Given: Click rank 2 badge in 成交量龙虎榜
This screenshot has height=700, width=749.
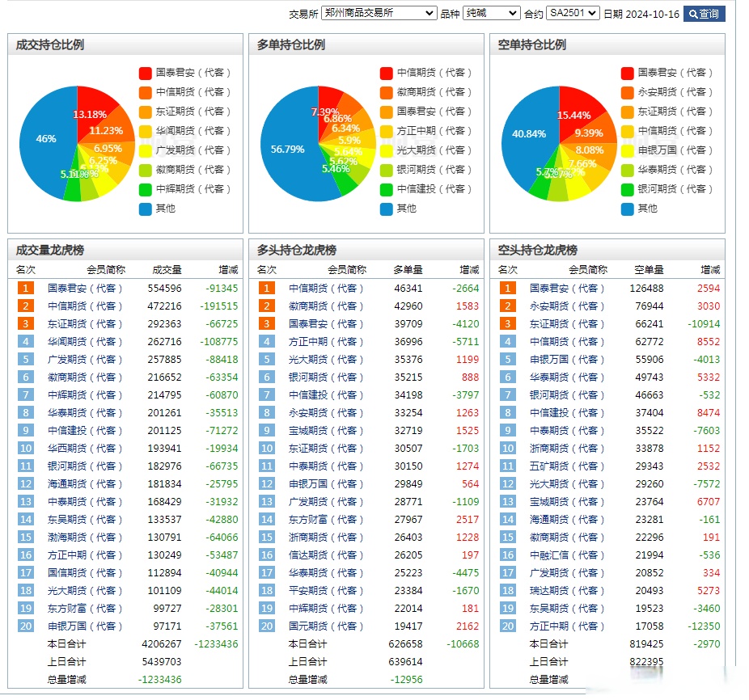Looking at the screenshot, I should 26,306.
